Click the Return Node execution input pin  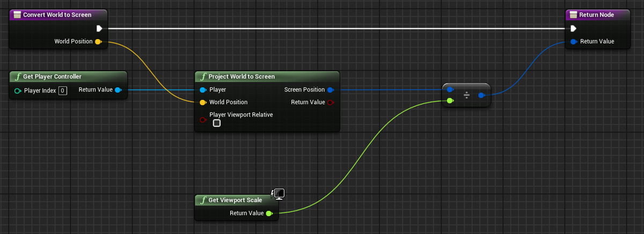click(x=574, y=28)
